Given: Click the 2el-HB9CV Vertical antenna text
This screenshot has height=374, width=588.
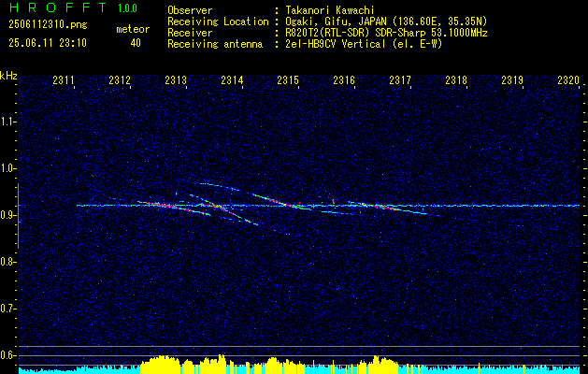Looking at the screenshot, I should pos(364,44).
